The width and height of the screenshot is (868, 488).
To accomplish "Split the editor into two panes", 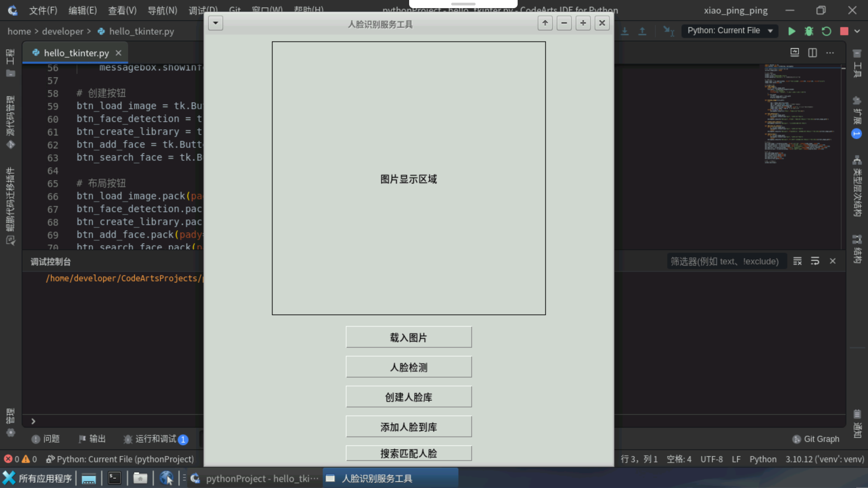I will click(812, 52).
